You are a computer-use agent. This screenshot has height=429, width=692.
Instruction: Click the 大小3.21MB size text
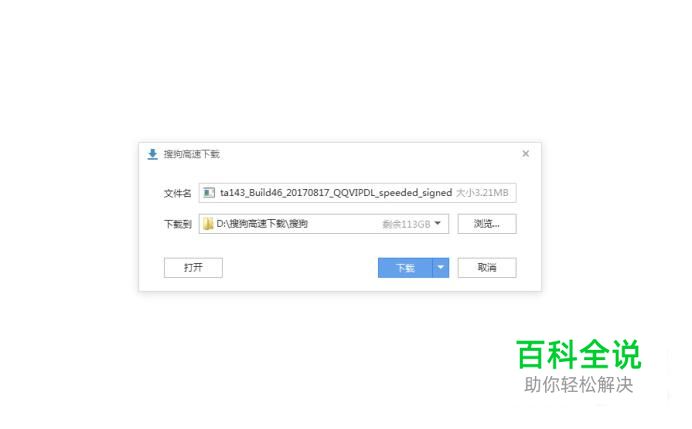pyautogui.click(x=482, y=193)
